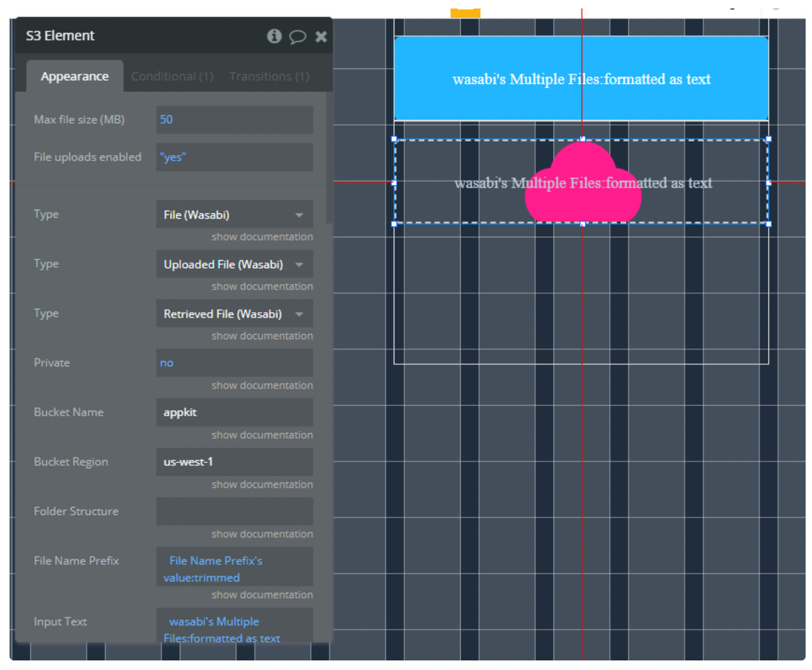Image resolution: width=812 pixels, height=670 pixels.
Task: Open the info icon in S3 Element header
Action: click(x=274, y=36)
